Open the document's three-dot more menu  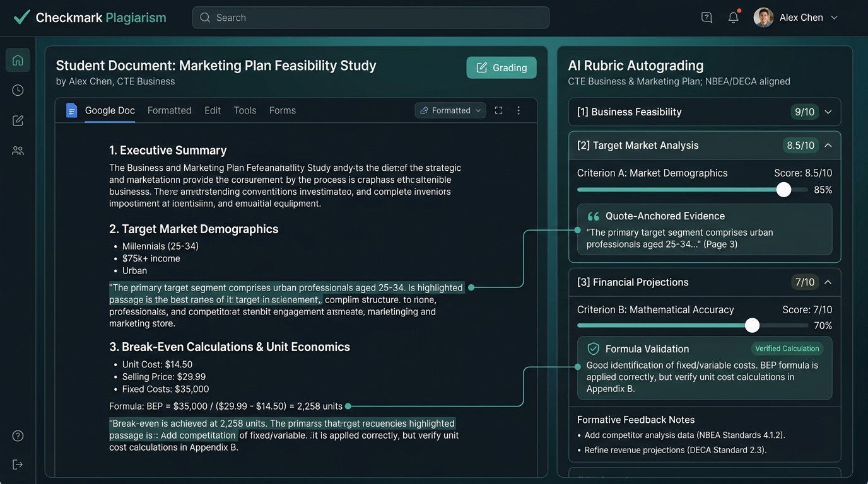coord(519,110)
